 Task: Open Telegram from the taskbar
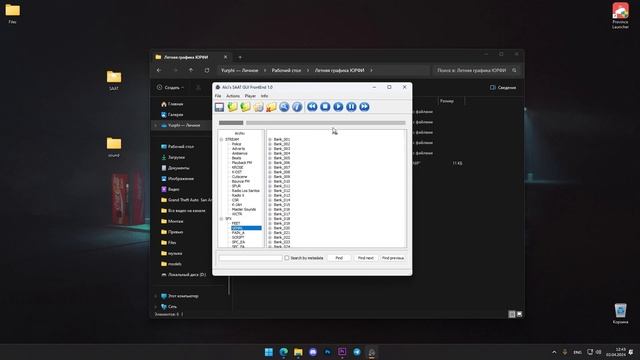[x=357, y=352]
